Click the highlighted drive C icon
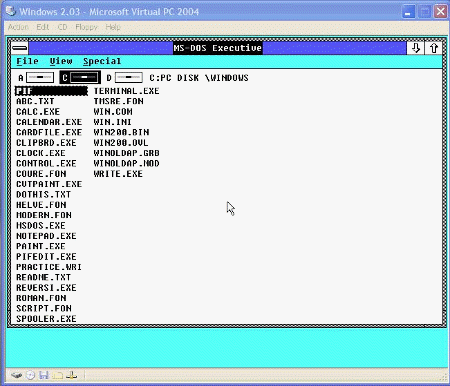The width and height of the screenshot is (450, 386). coord(80,77)
